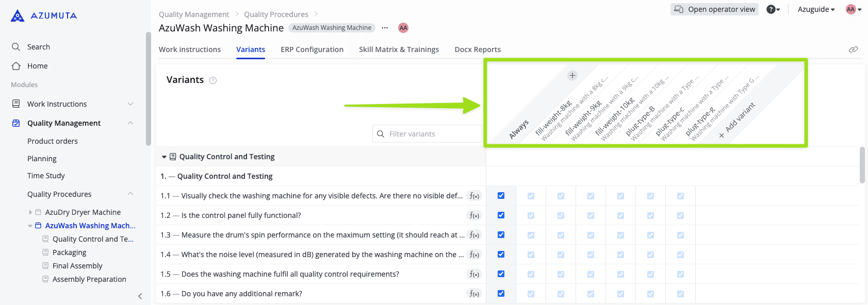This screenshot has height=305, width=868.
Task: Copy link using chain icon
Action: [853, 49]
